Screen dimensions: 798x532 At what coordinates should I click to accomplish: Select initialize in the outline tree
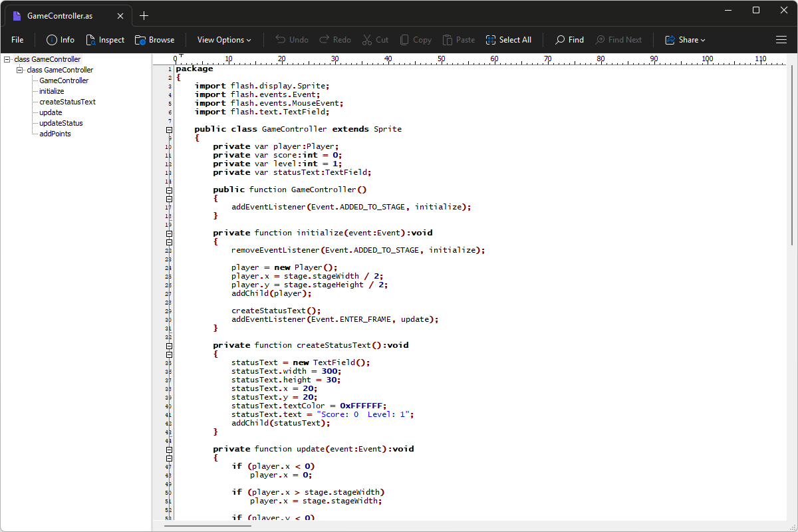(52, 91)
